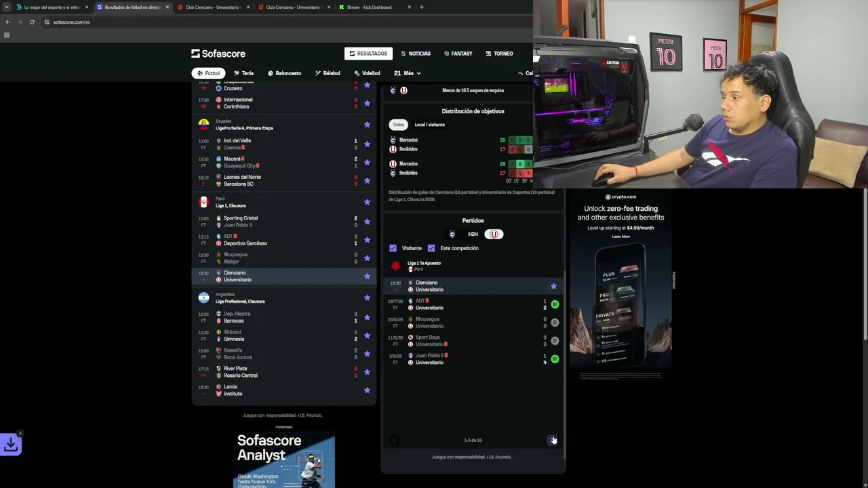Screen dimensions: 868x488
Task: Open the Argentina Liga Profesional, Clausura link
Action: [x=240, y=301]
